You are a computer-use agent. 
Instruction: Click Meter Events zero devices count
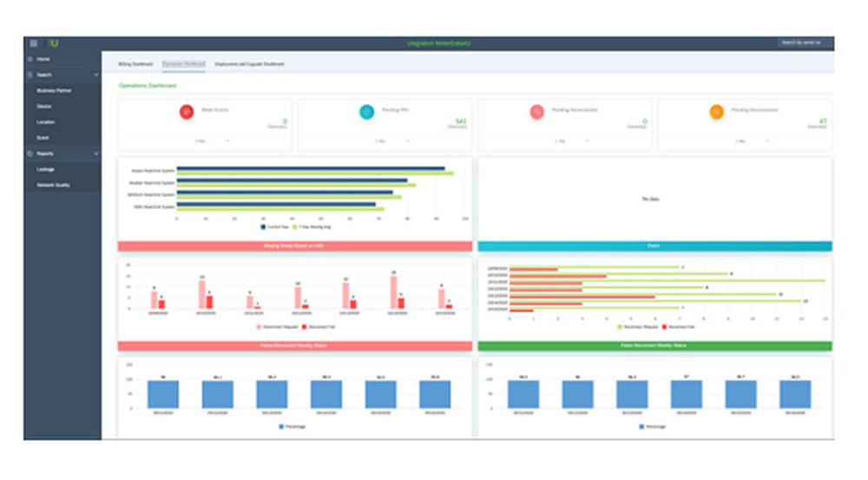285,121
